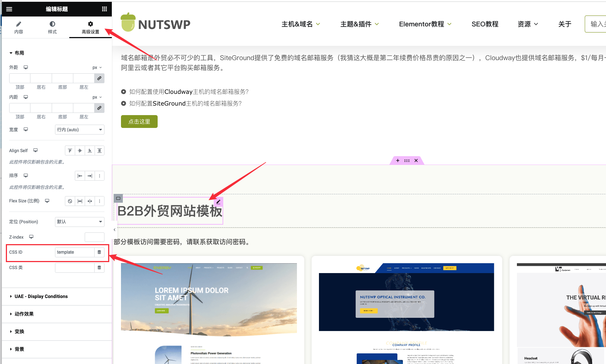Open the SEO教程 navigation menu item

(x=485, y=24)
